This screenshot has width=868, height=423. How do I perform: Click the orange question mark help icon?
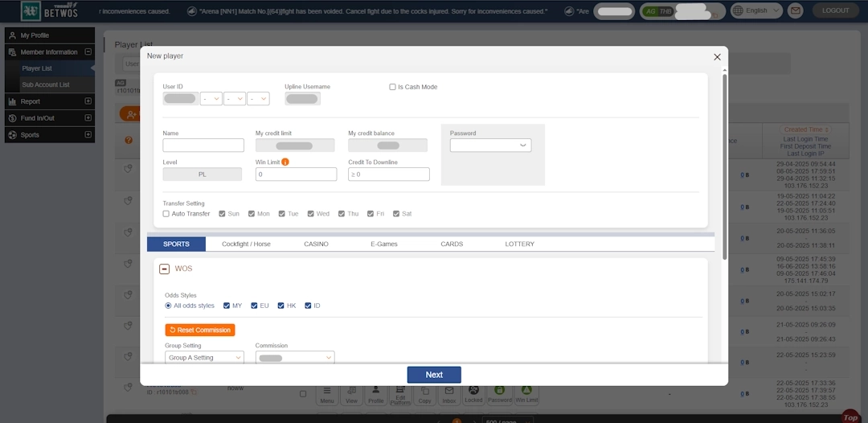129,141
